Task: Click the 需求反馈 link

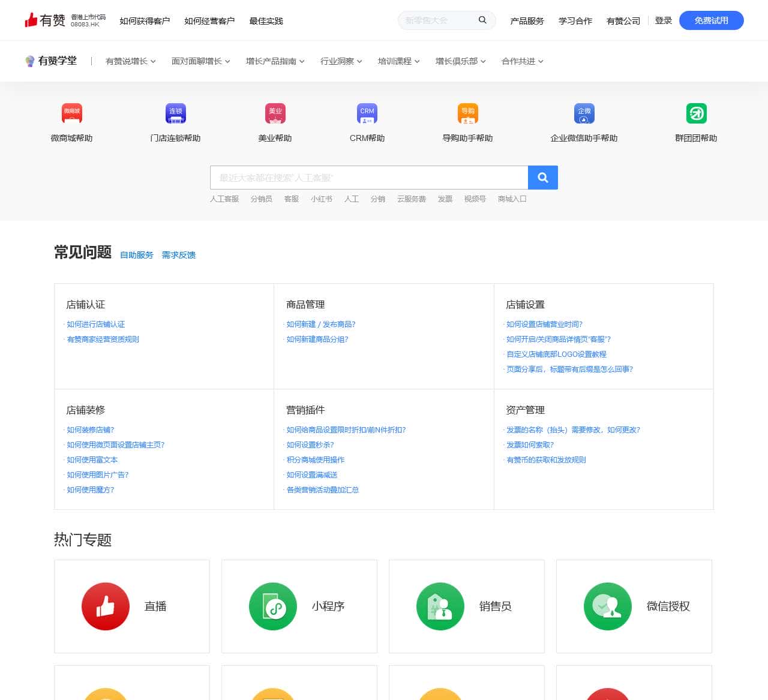Action: (179, 255)
